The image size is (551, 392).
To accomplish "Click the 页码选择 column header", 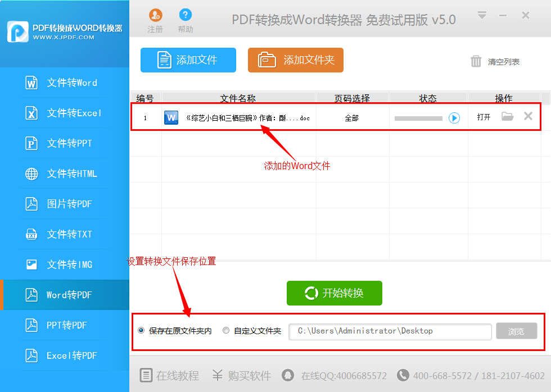I will tap(352, 98).
